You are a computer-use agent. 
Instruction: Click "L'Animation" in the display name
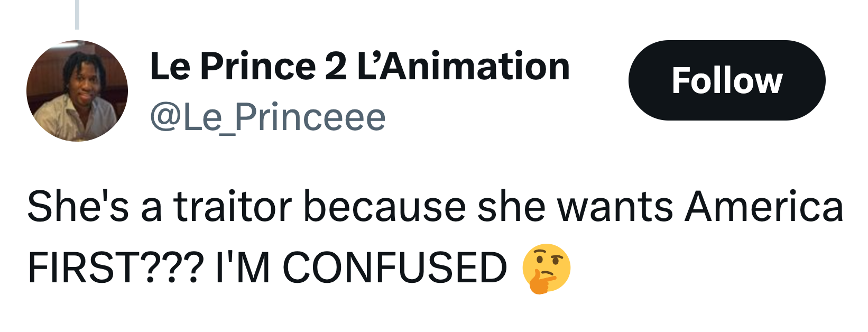pyautogui.click(x=464, y=67)
